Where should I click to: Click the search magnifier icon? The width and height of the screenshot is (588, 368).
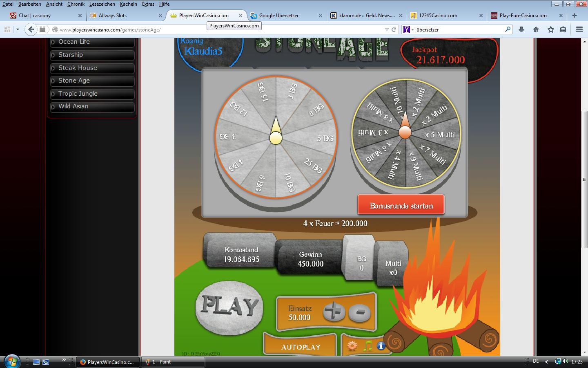coord(508,29)
